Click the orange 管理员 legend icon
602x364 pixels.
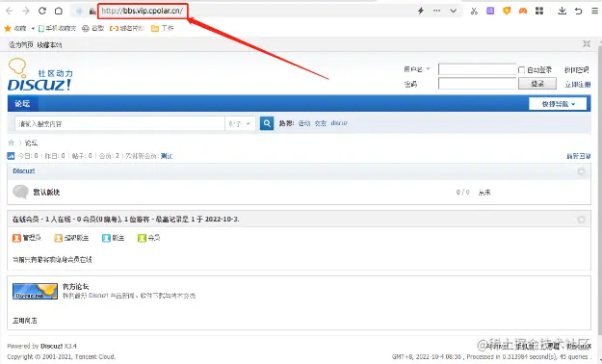[x=16, y=238]
